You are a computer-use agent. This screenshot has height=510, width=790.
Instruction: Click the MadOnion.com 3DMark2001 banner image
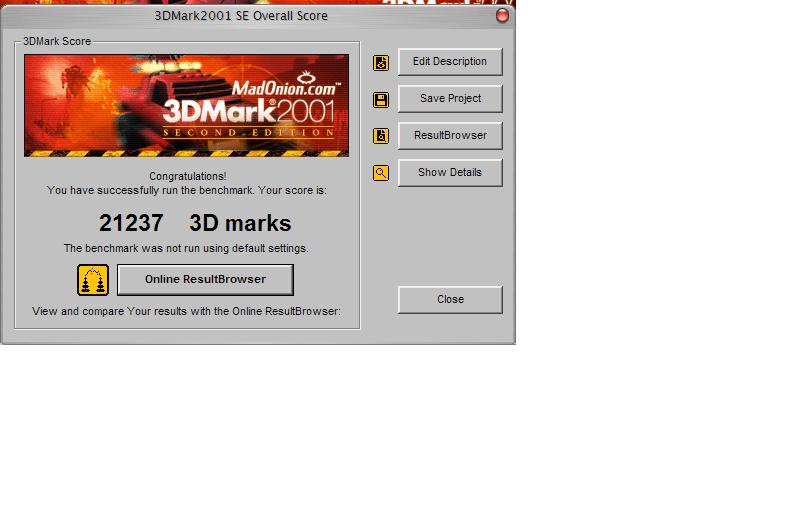pyautogui.click(x=186, y=105)
